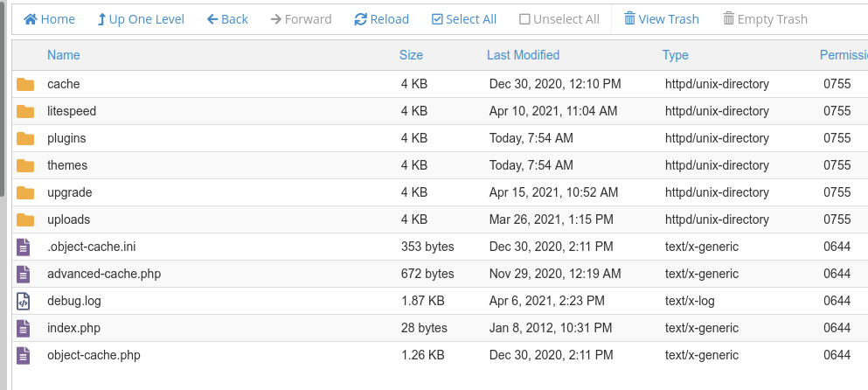Image resolution: width=868 pixels, height=390 pixels.
Task: Click Forward navigation button
Action: pyautogui.click(x=302, y=19)
